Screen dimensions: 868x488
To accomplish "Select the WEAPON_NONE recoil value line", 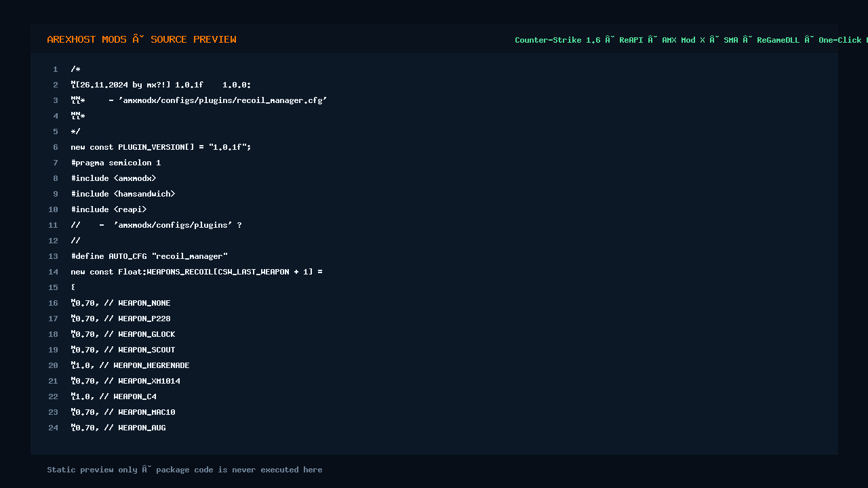I will (x=121, y=303).
